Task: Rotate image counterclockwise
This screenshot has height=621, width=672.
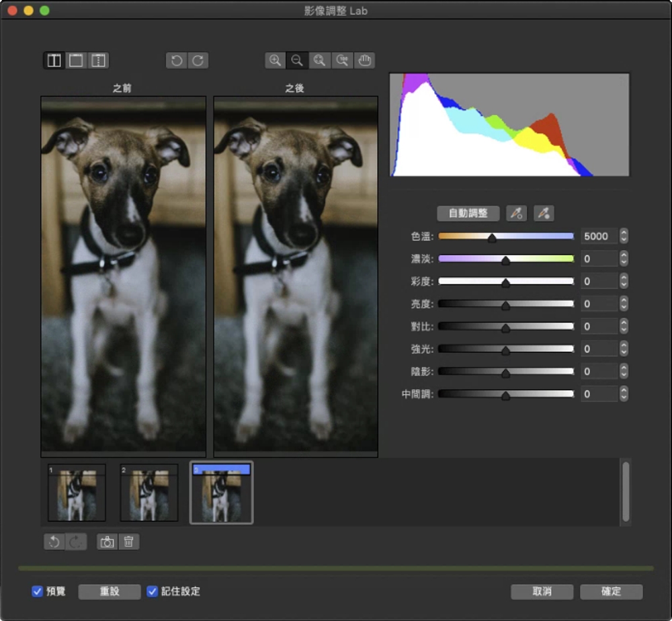Action: pos(177,60)
